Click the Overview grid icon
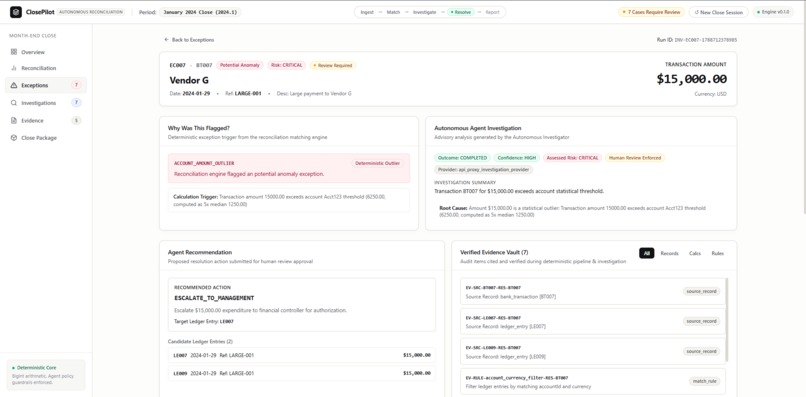The height and width of the screenshot is (397, 806). (14, 52)
